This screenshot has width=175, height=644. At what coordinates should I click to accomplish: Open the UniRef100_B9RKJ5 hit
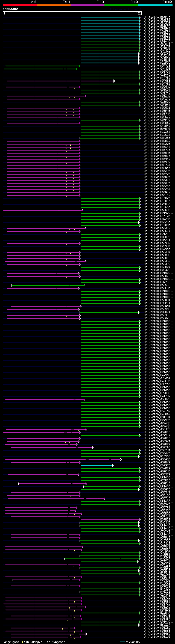[157, 18]
